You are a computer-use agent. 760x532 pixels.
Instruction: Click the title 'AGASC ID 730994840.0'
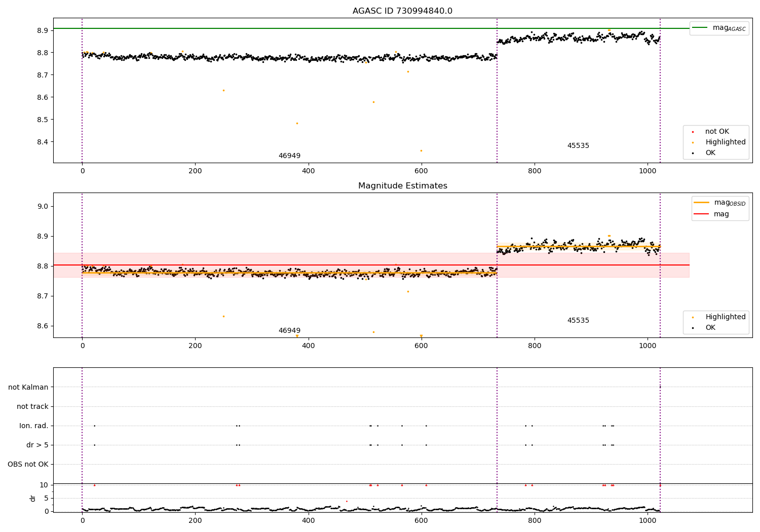pyautogui.click(x=402, y=11)
